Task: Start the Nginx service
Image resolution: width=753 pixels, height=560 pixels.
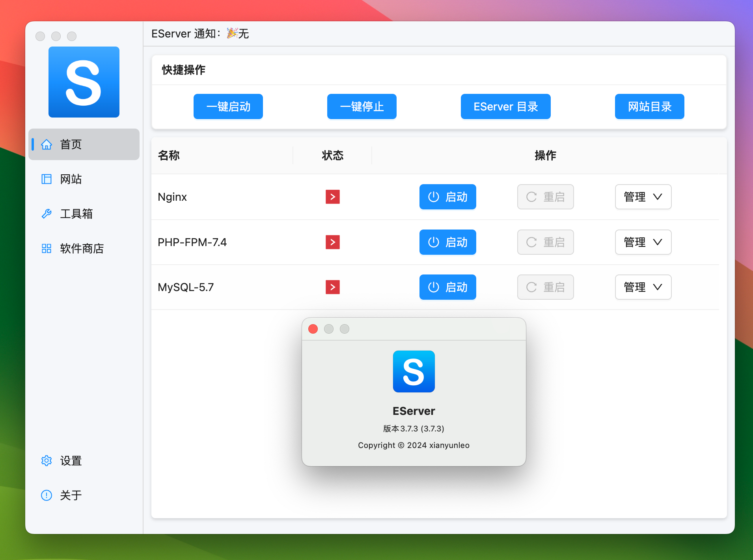Action: click(448, 197)
